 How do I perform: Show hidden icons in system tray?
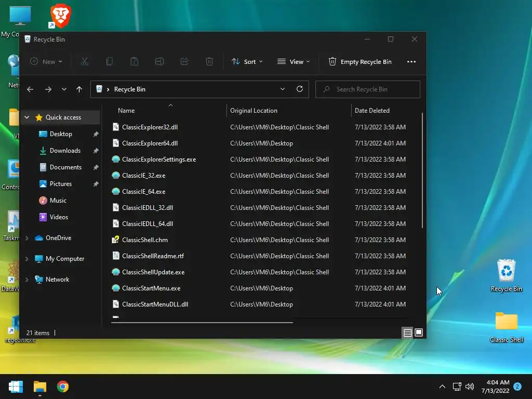[x=442, y=387]
